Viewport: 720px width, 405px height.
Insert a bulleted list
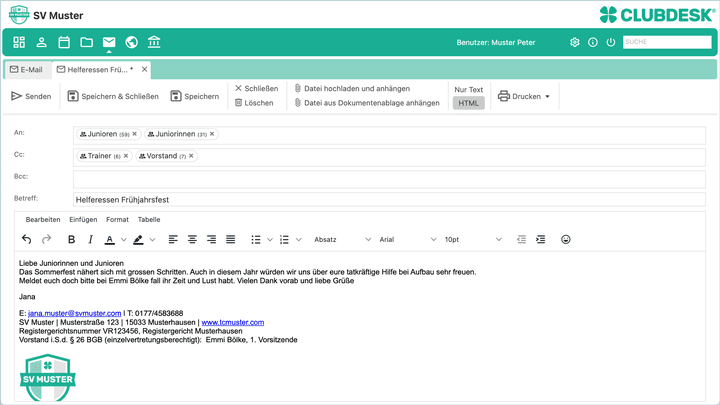click(256, 239)
